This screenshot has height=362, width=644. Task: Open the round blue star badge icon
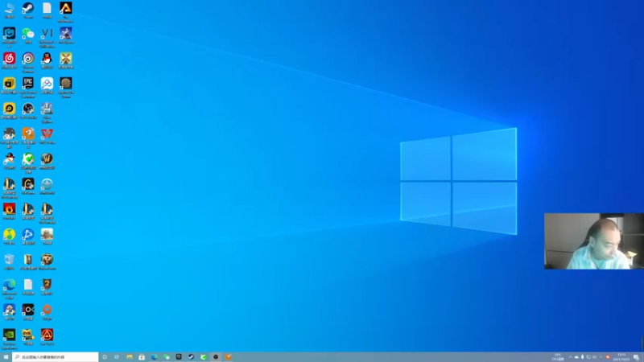coord(47,186)
